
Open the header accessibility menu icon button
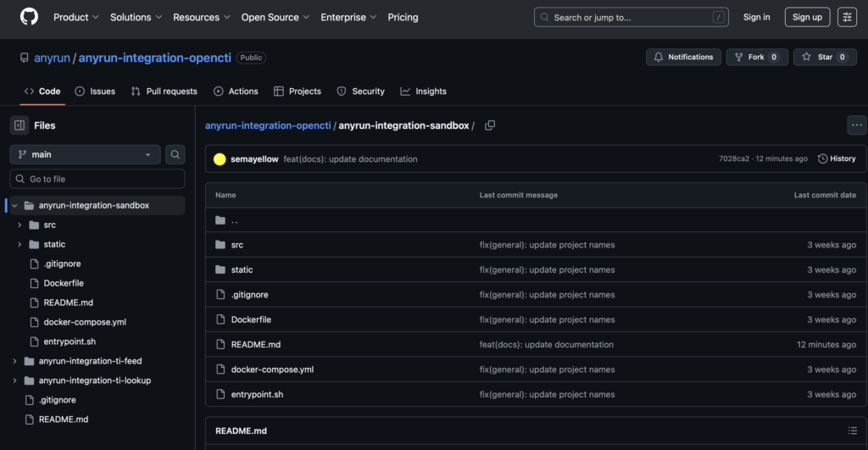pos(847,17)
